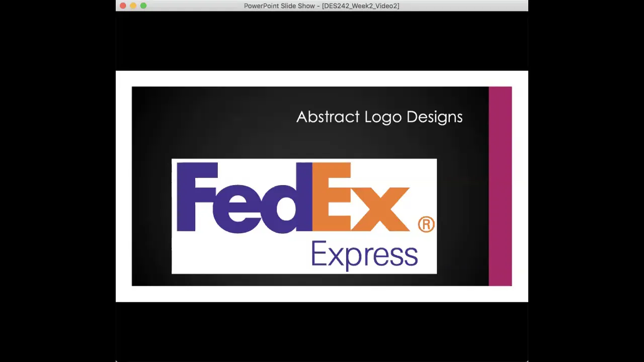Minimize the slide show window

[133, 6]
